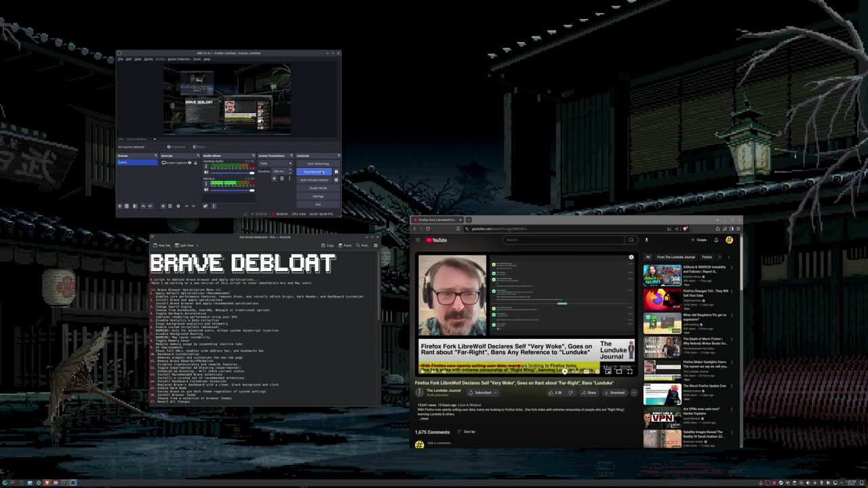Open Firefox Changes ToS video thumbnail
The image size is (868, 488).
pos(663,299)
